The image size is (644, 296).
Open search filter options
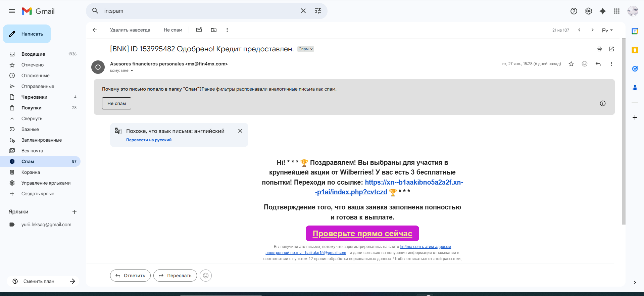(x=318, y=11)
